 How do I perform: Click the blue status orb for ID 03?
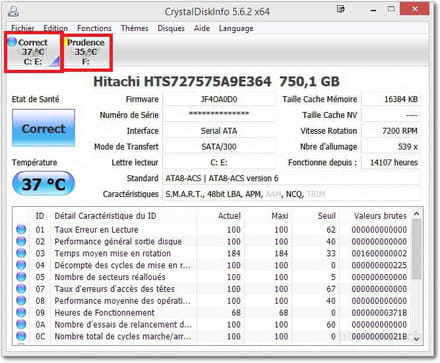point(21,253)
